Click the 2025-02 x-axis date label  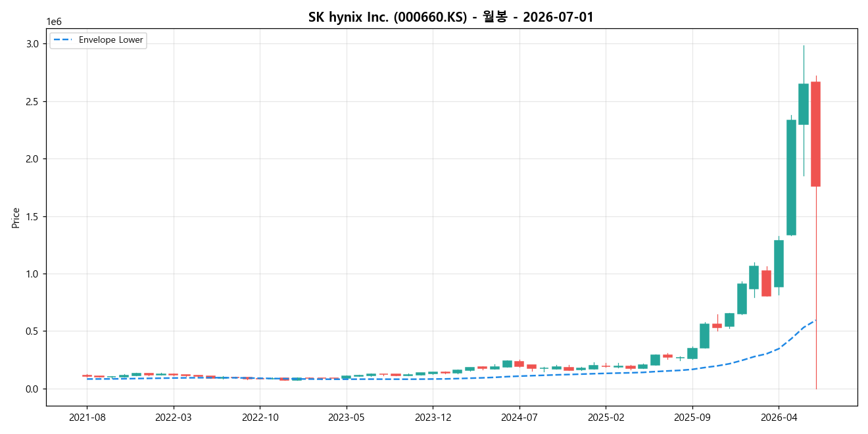[x=606, y=417]
